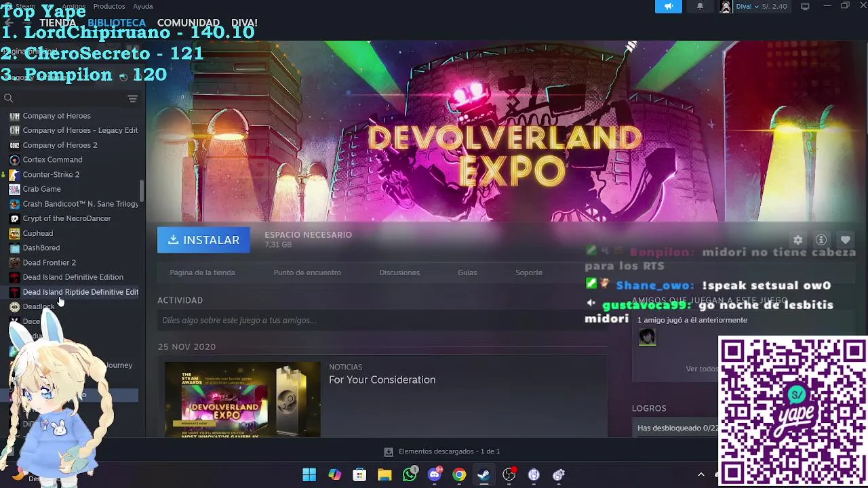Open the Diva! S/. 2.40 account dropdown

[x=761, y=6]
